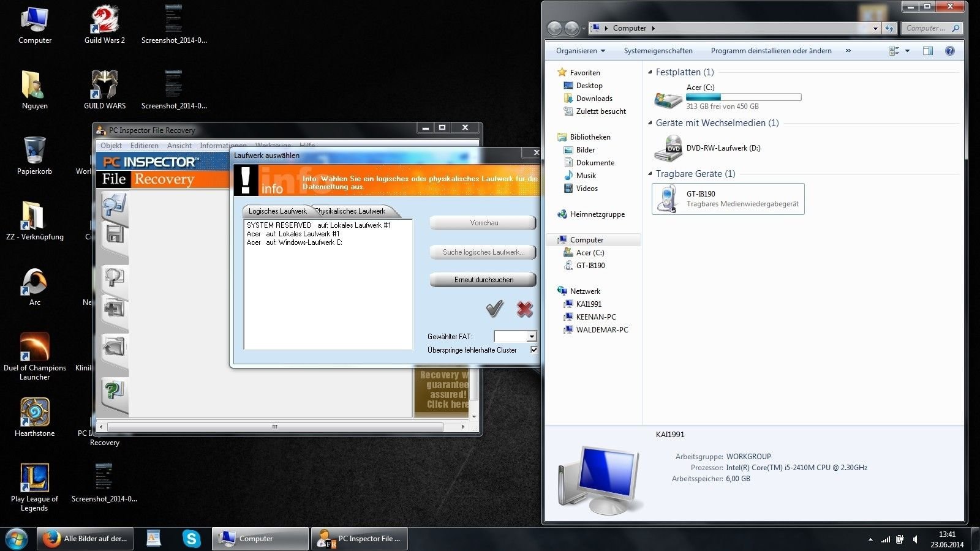Image resolution: width=980 pixels, height=551 pixels.
Task: Open the Organisieren dropdown menu
Action: pyautogui.click(x=580, y=51)
